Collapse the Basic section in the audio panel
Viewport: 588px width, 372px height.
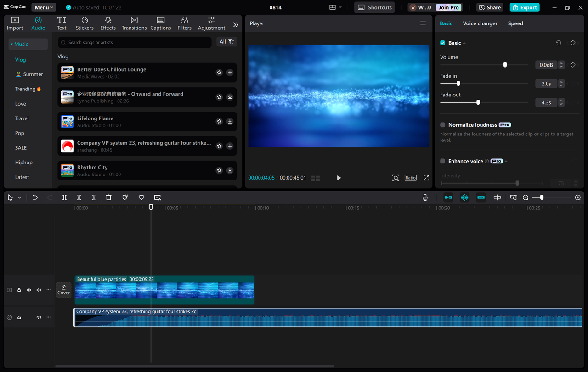point(464,43)
